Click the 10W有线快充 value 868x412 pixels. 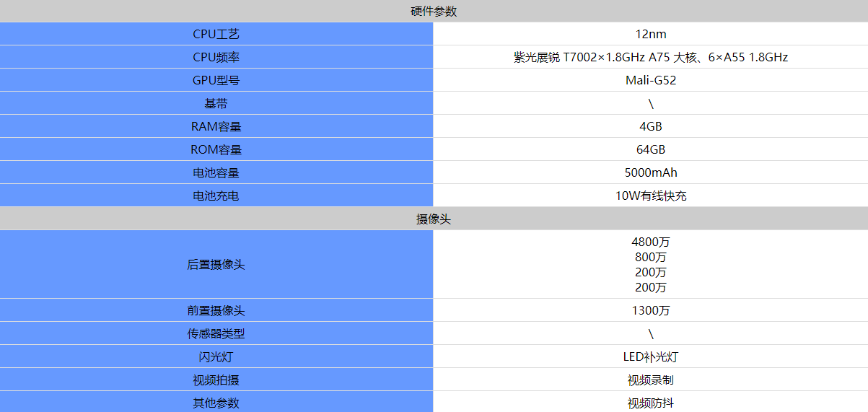[x=651, y=196]
